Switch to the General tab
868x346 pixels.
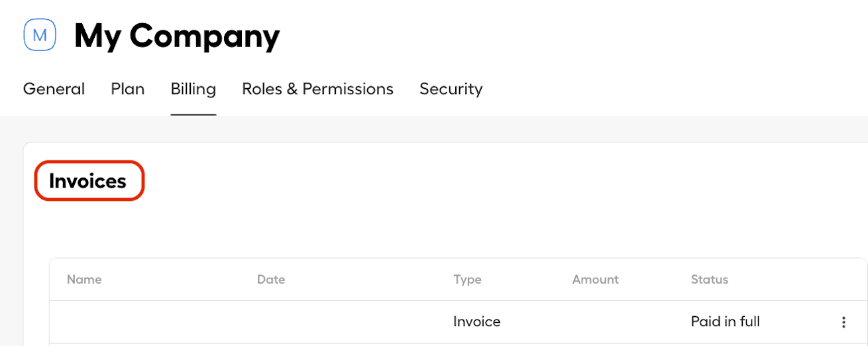click(54, 89)
